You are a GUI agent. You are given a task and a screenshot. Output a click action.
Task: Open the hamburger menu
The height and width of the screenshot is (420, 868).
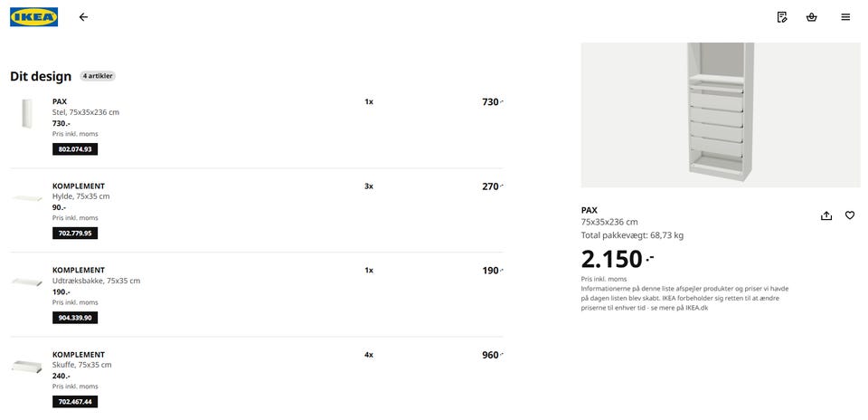tap(845, 17)
